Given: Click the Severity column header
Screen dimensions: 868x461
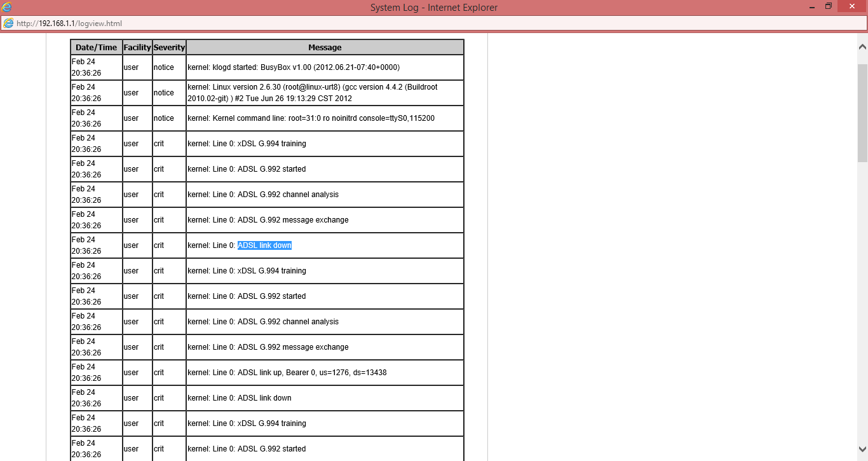Looking at the screenshot, I should coord(169,47).
